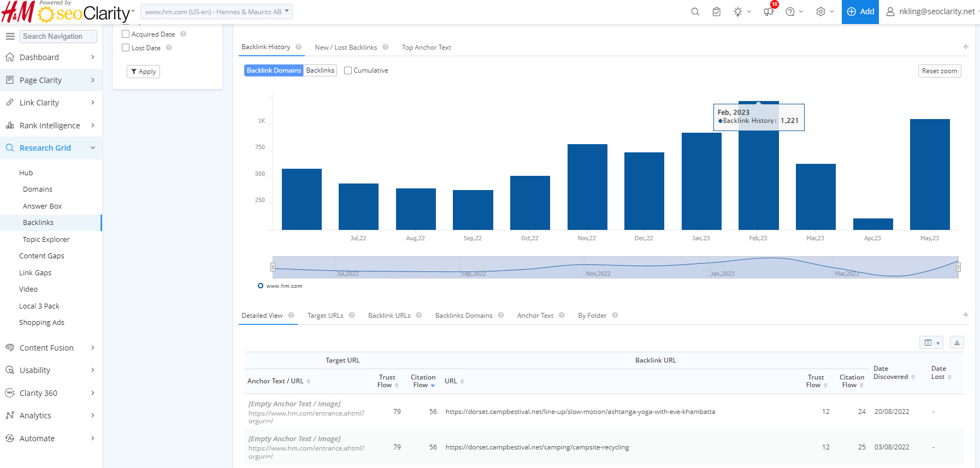Check the Acquired Date filter box
This screenshot has width=980, height=468.
126,34
